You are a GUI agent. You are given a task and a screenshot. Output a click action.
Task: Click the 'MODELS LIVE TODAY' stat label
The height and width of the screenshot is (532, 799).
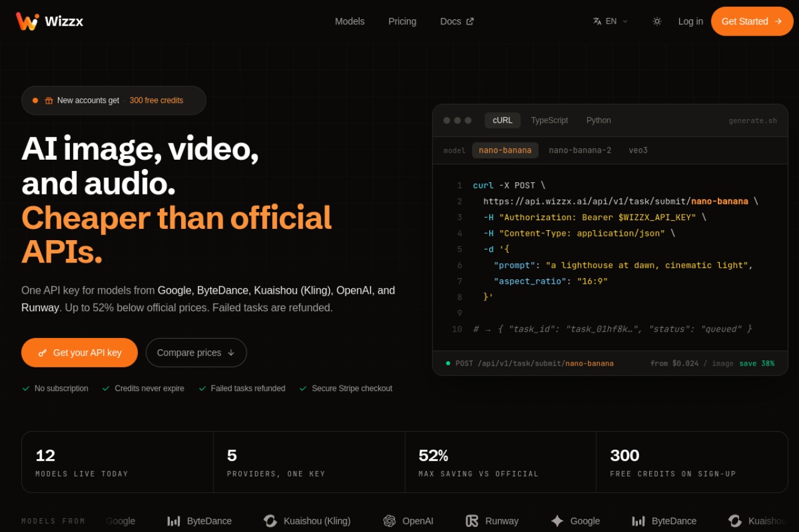pos(82,474)
